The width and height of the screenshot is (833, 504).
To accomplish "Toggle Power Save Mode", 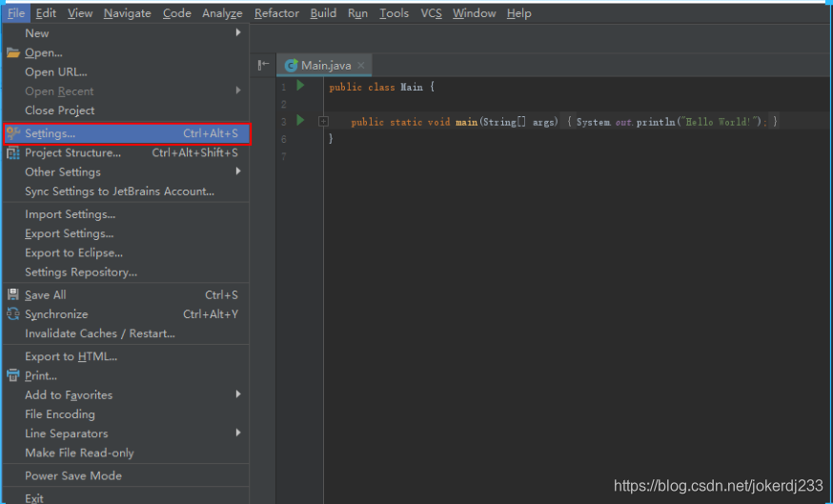I will [x=126, y=475].
